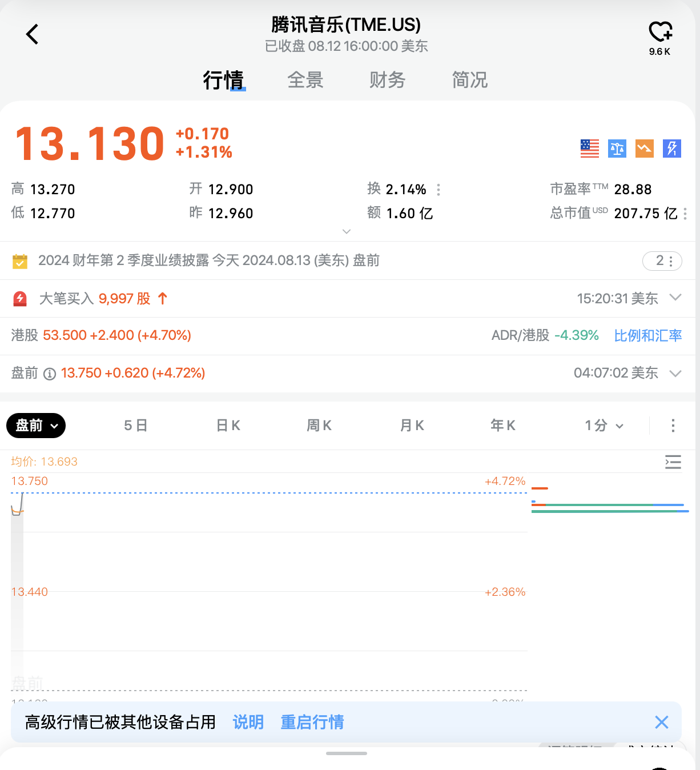Select the 5日 chart period
This screenshot has height=770, width=700.
pos(136,426)
